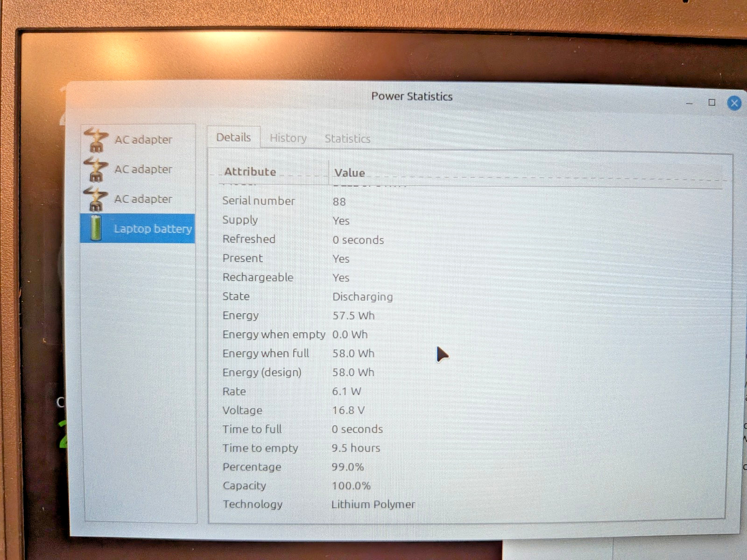Select the Energy when full label
Image resolution: width=747 pixels, height=560 pixels.
pyautogui.click(x=266, y=353)
